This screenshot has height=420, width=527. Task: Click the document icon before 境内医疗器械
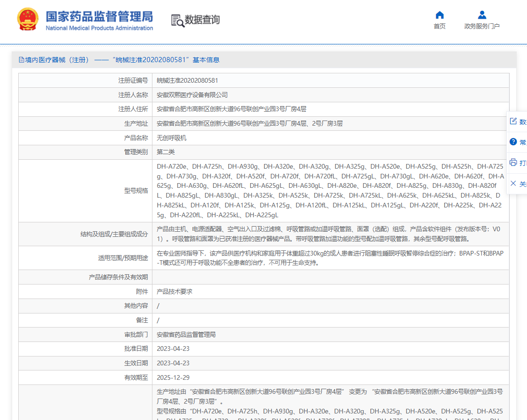22,60
